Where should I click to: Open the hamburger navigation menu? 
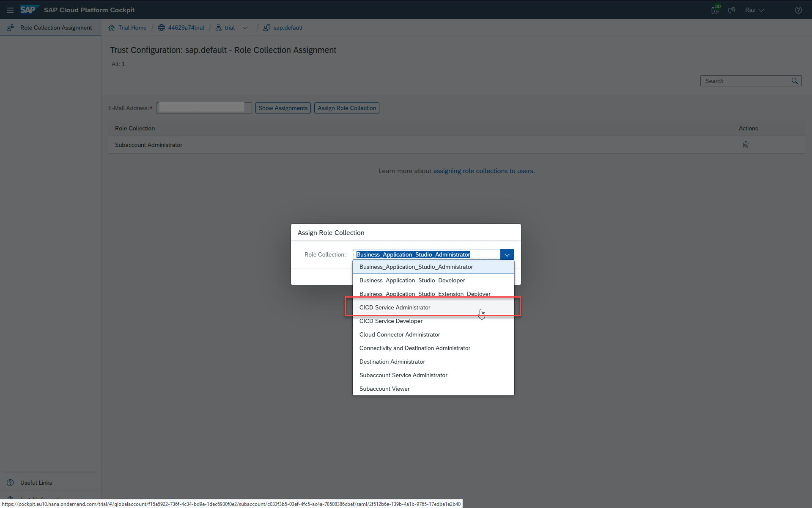tap(10, 10)
